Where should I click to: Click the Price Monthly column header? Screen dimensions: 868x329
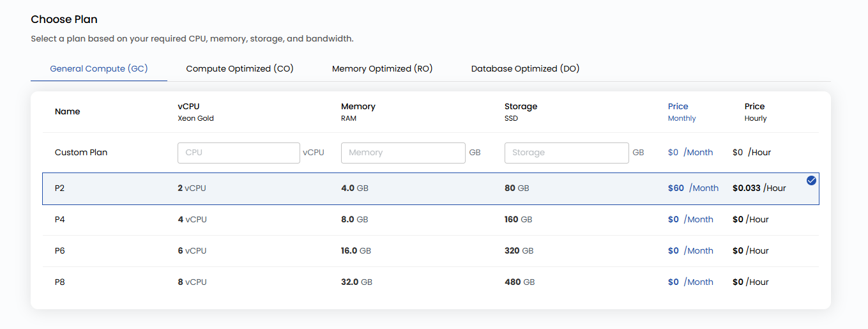[x=681, y=112]
